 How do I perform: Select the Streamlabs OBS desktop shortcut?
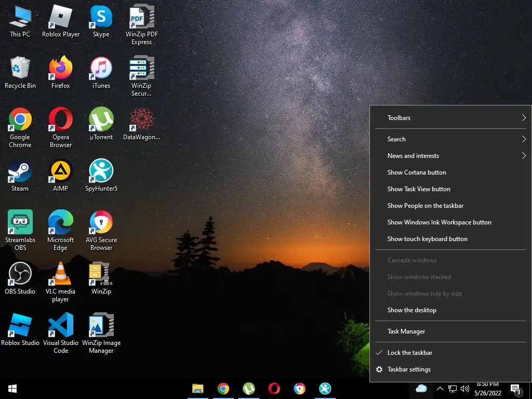(x=20, y=231)
